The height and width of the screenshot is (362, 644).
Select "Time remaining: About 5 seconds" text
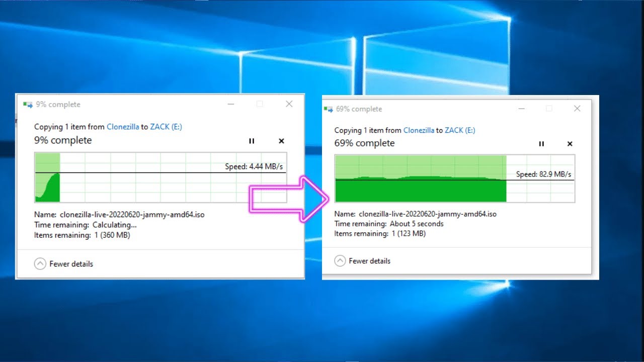click(389, 224)
